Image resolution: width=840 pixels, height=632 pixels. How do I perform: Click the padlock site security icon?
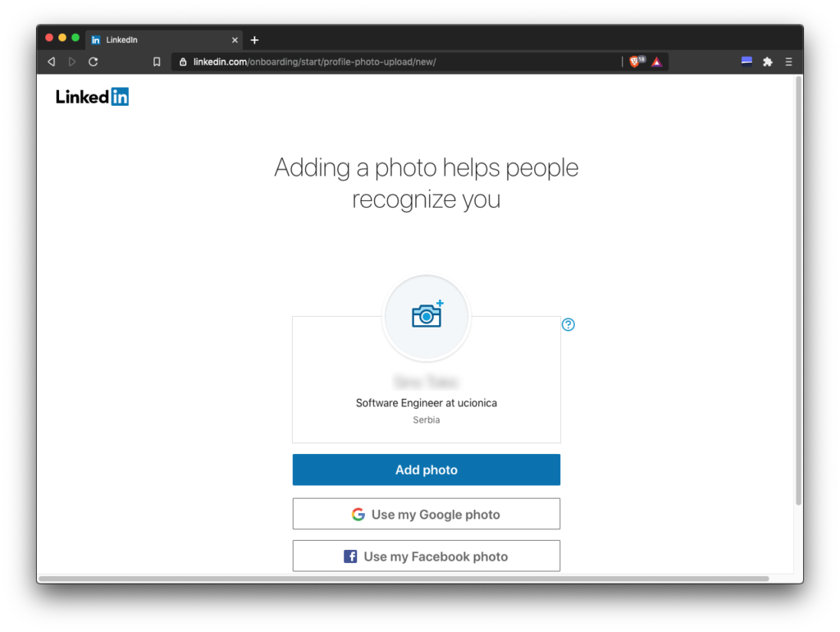click(183, 62)
